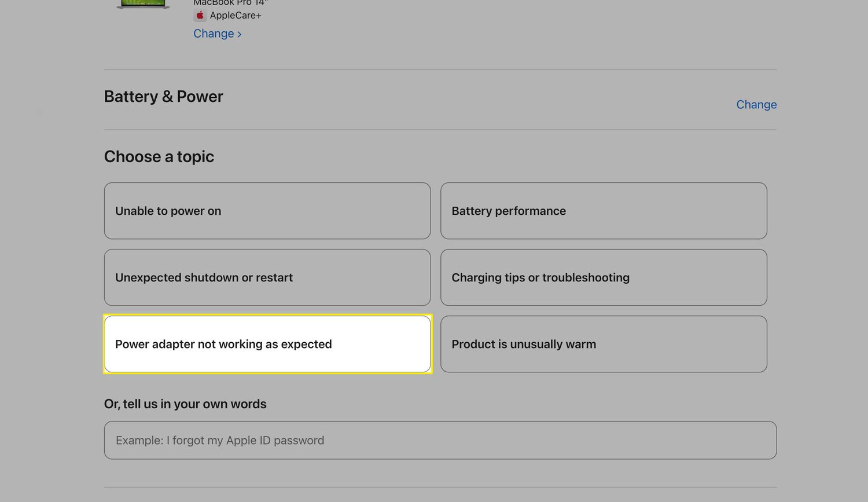Click the Change link under AppleCare+
The width and height of the screenshot is (868, 502).
214,34
